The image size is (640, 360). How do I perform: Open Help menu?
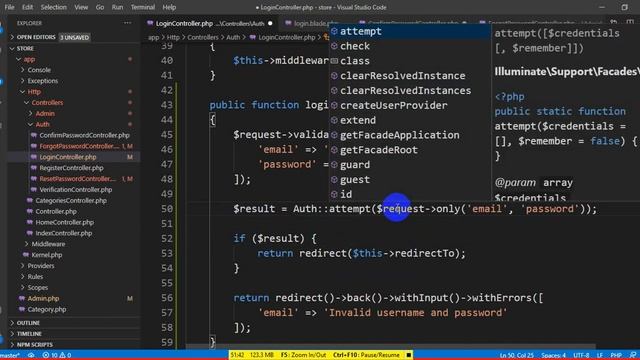169,7
